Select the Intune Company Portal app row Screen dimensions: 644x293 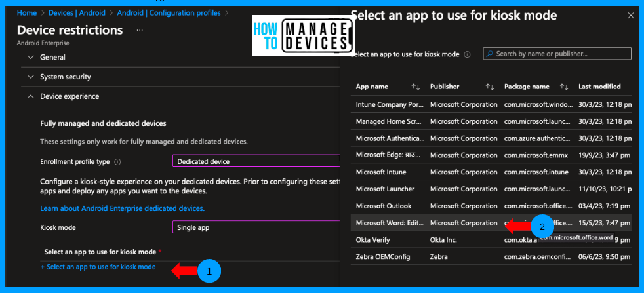tap(491, 105)
